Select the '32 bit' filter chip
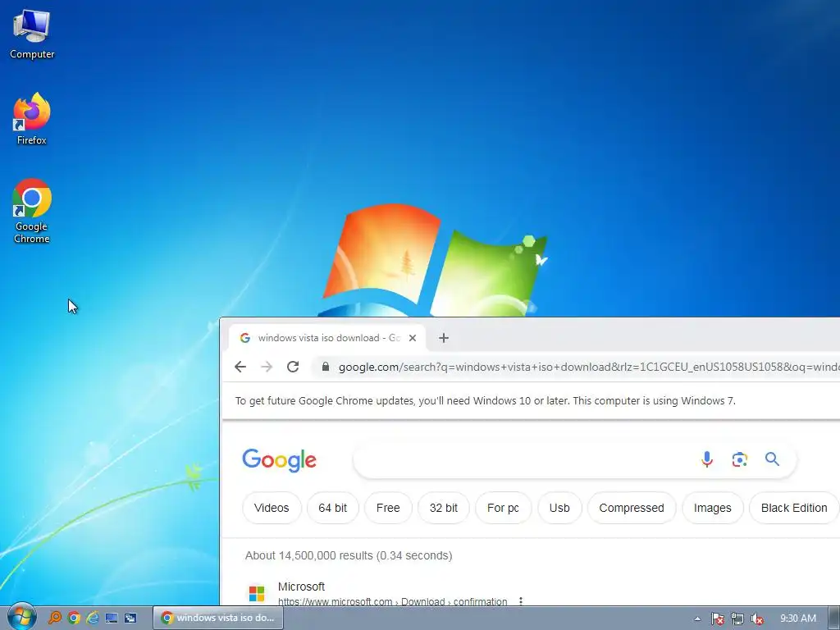This screenshot has height=630, width=840. pos(444,508)
